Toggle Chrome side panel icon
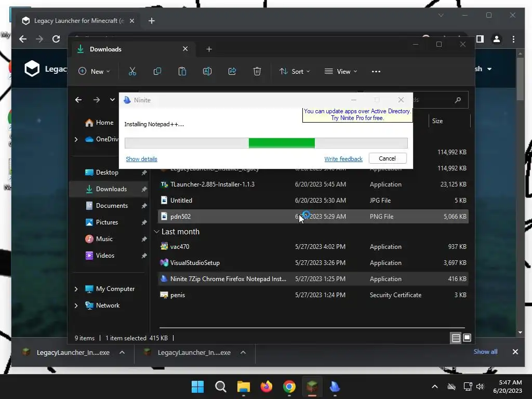532x399 pixels. 480,39
